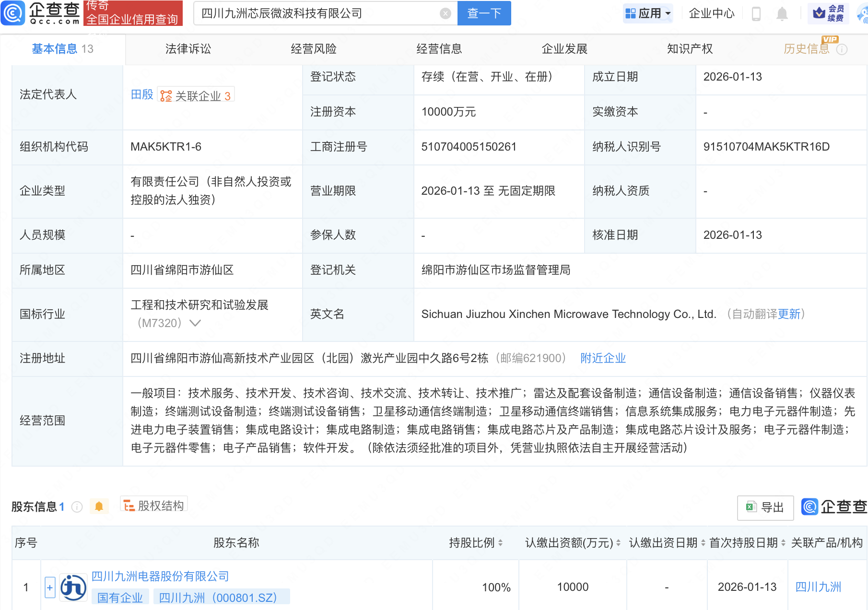
Task: Open the shareholder info tooltip icon
Action: (77, 507)
